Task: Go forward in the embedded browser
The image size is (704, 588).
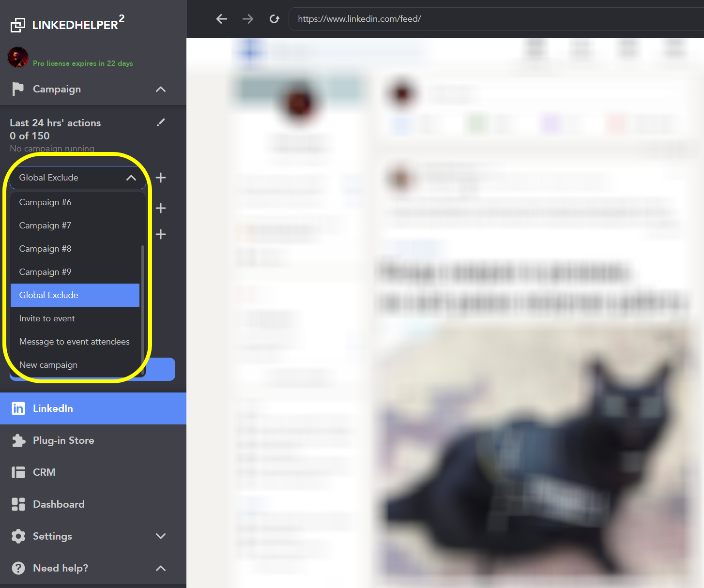Action: coord(248,19)
